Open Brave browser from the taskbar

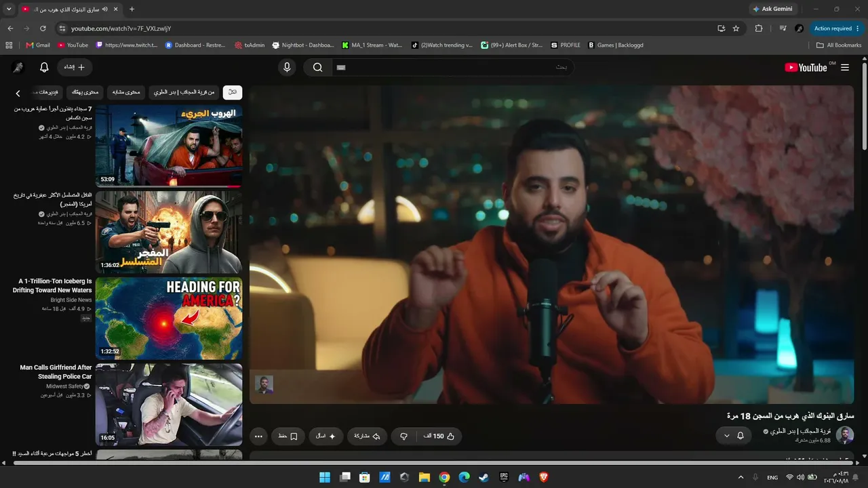tap(543, 477)
